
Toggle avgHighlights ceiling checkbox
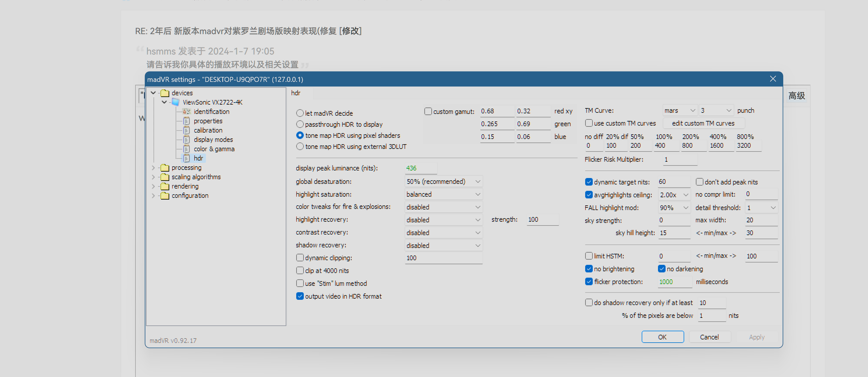click(589, 195)
